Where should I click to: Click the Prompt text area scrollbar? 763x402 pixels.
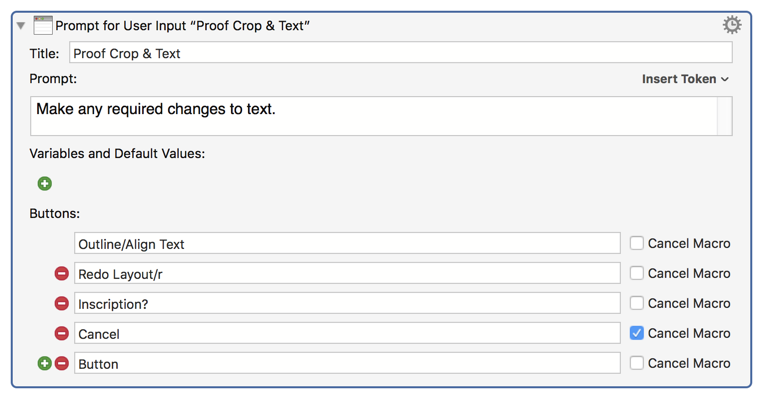point(725,116)
